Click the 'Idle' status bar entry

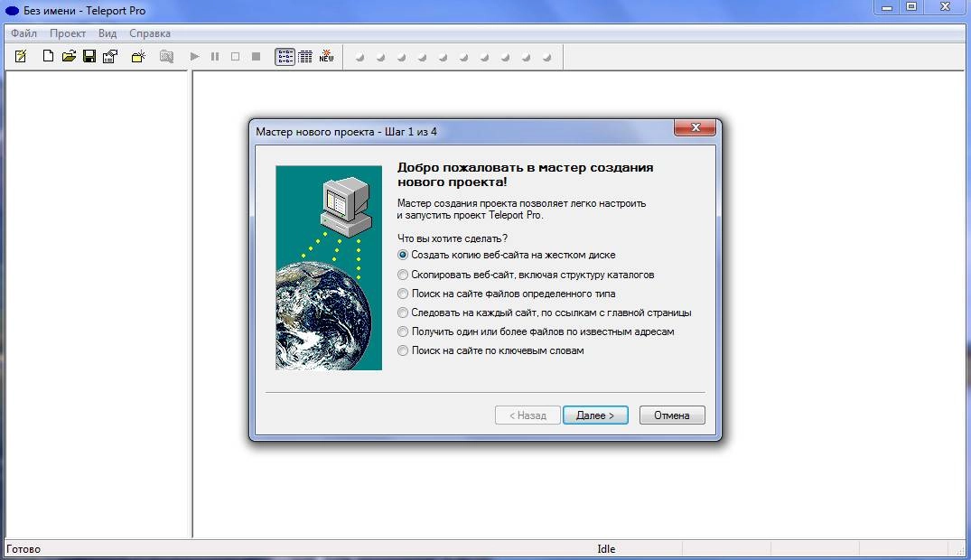(606, 549)
